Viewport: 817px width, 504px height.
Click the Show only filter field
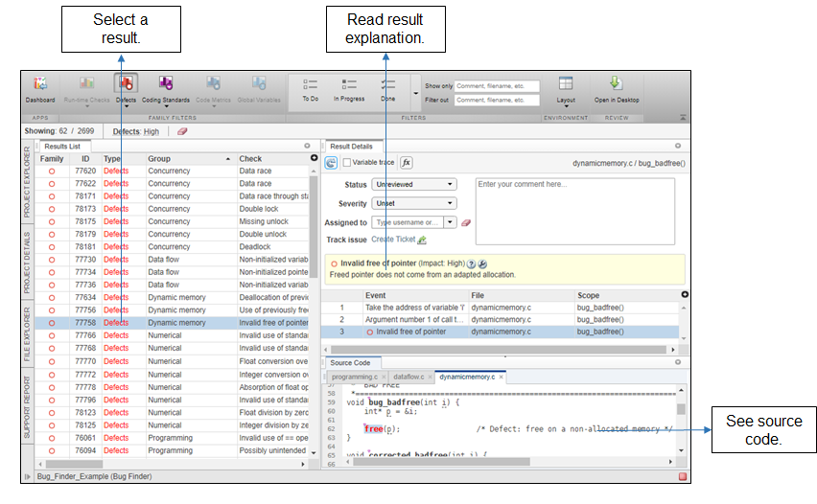pos(497,85)
